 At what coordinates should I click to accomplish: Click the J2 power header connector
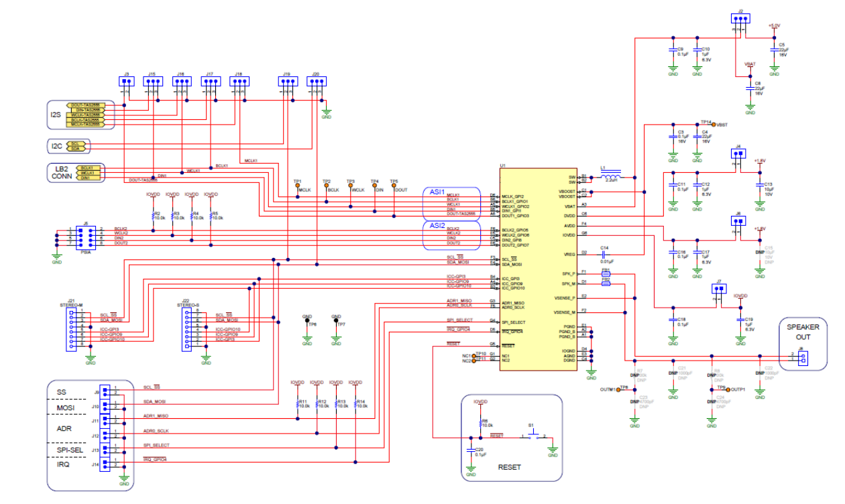coord(740,19)
